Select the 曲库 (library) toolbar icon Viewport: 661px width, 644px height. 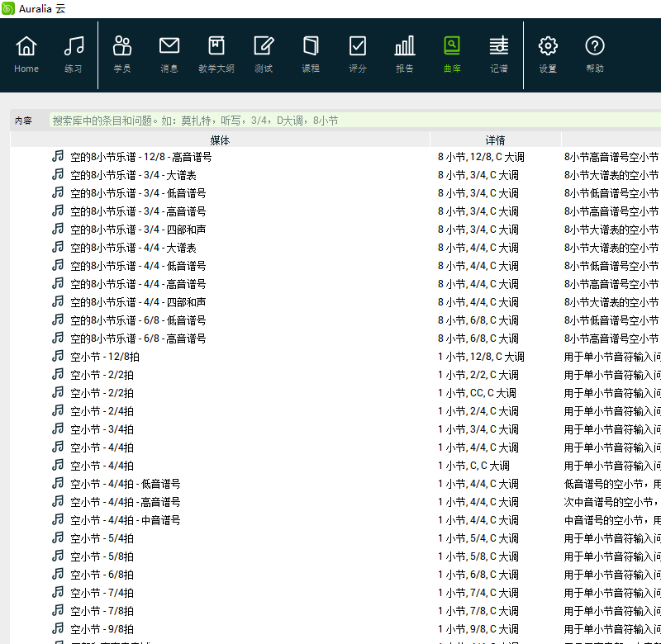452,54
